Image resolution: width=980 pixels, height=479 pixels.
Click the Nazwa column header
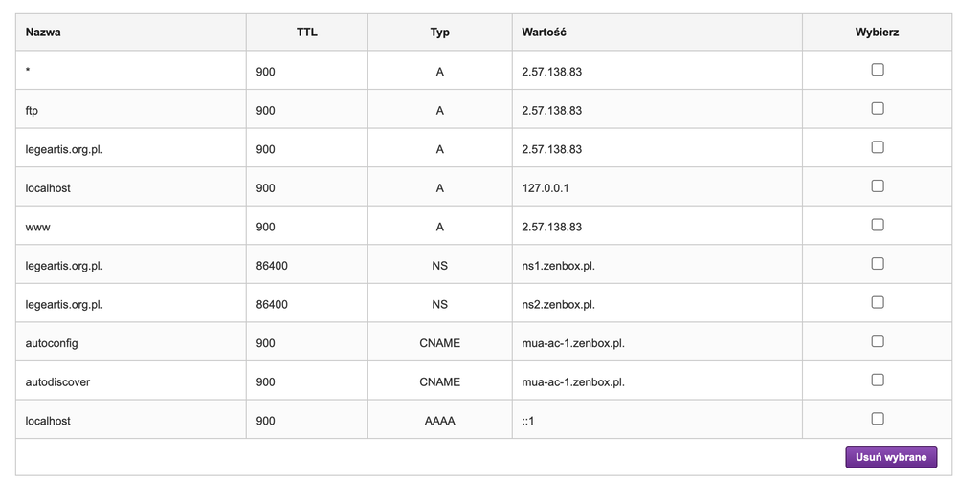[43, 33]
